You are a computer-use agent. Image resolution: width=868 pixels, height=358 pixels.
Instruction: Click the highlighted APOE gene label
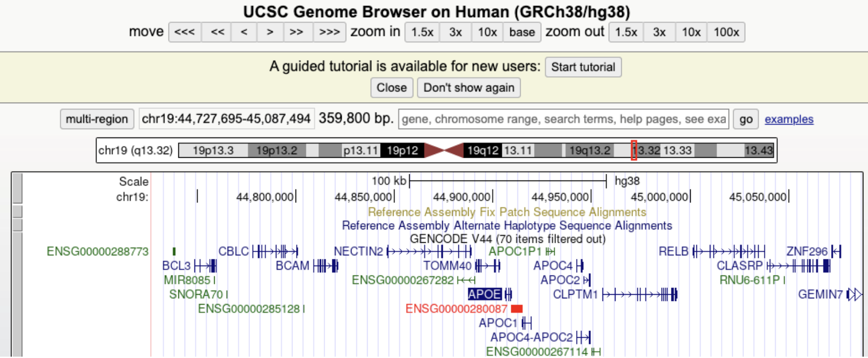coord(485,294)
